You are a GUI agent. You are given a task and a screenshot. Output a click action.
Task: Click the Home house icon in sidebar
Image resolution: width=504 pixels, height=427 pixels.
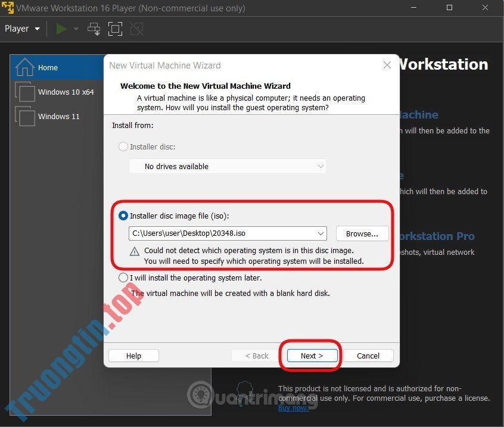click(24, 67)
